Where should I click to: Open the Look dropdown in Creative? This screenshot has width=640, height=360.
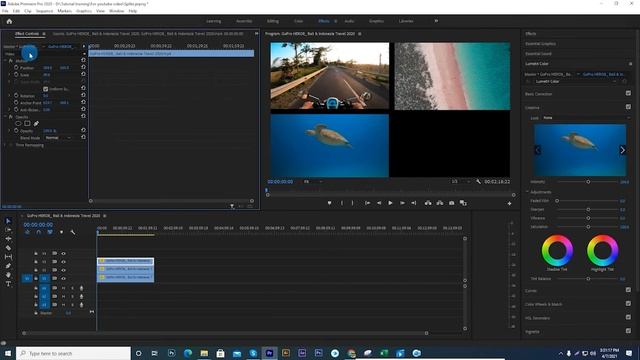point(586,118)
